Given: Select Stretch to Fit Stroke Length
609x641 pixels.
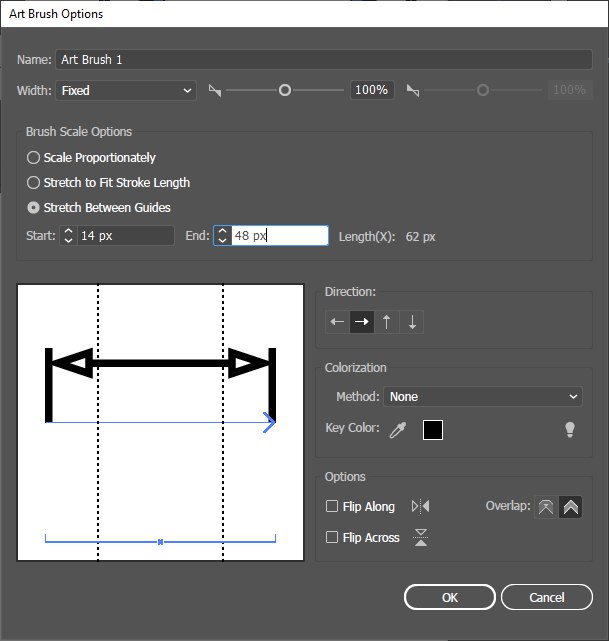Looking at the screenshot, I should 33,182.
